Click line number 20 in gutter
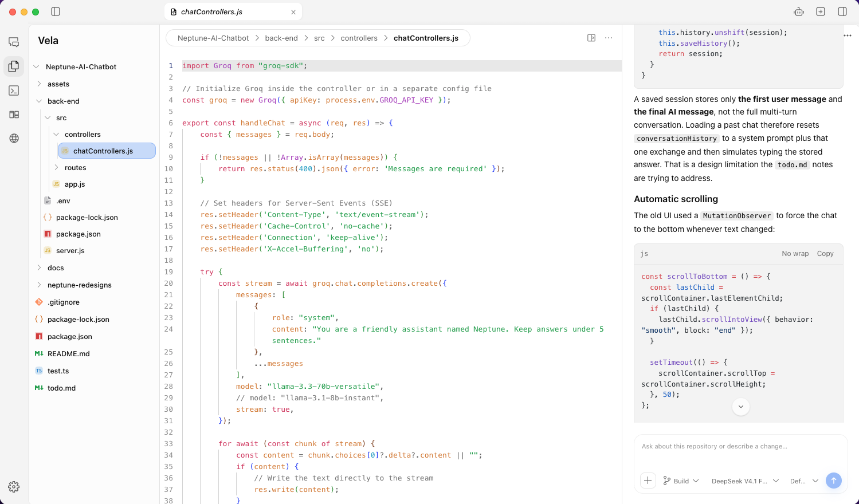 tap(168, 283)
